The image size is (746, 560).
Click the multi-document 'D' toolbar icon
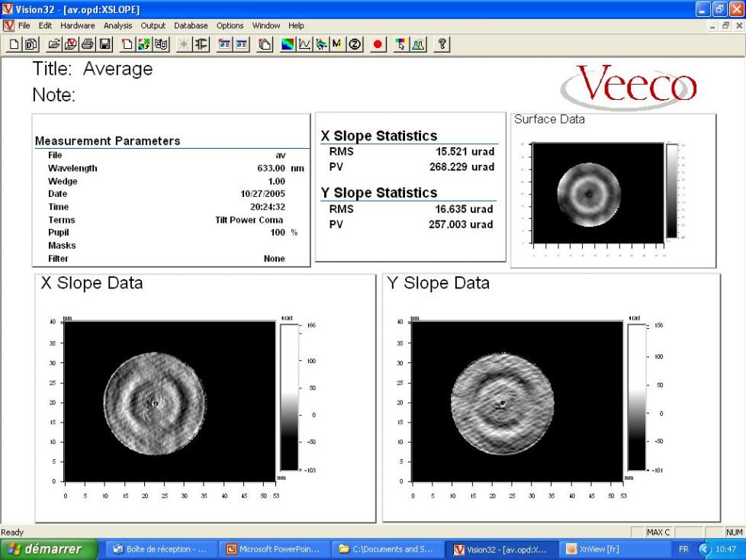31,44
